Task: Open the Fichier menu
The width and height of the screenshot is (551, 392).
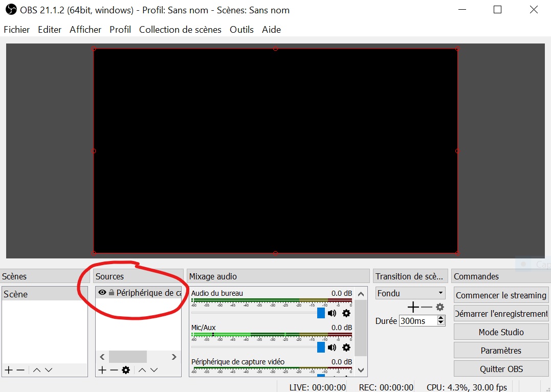Action: pos(16,30)
